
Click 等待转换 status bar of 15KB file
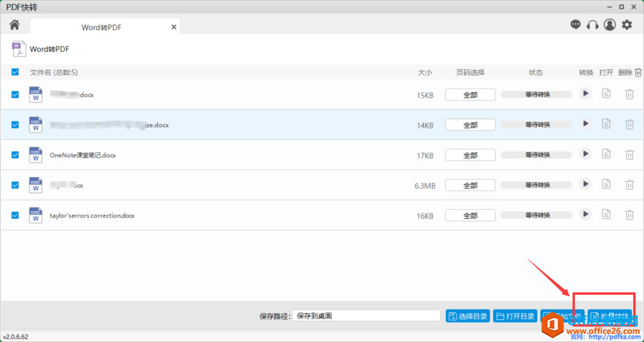[536, 94]
